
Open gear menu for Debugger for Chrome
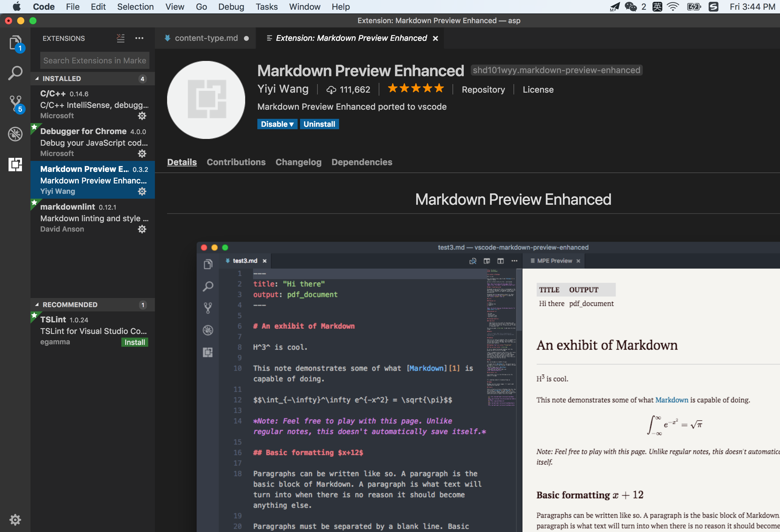click(x=142, y=154)
